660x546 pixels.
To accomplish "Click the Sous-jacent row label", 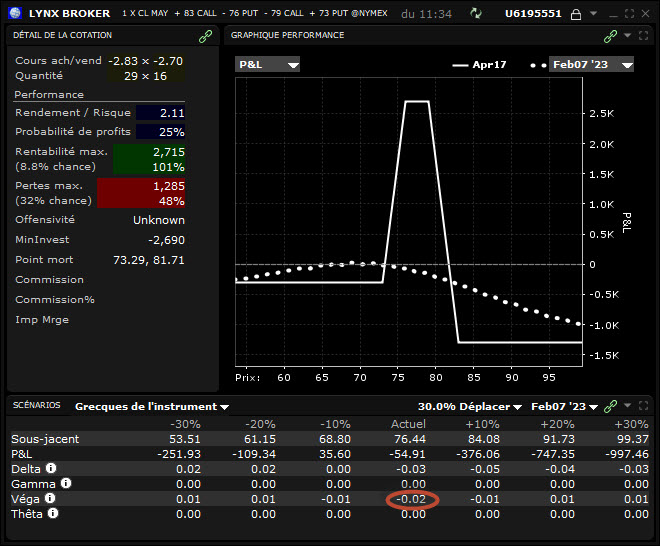I will 45,439.
